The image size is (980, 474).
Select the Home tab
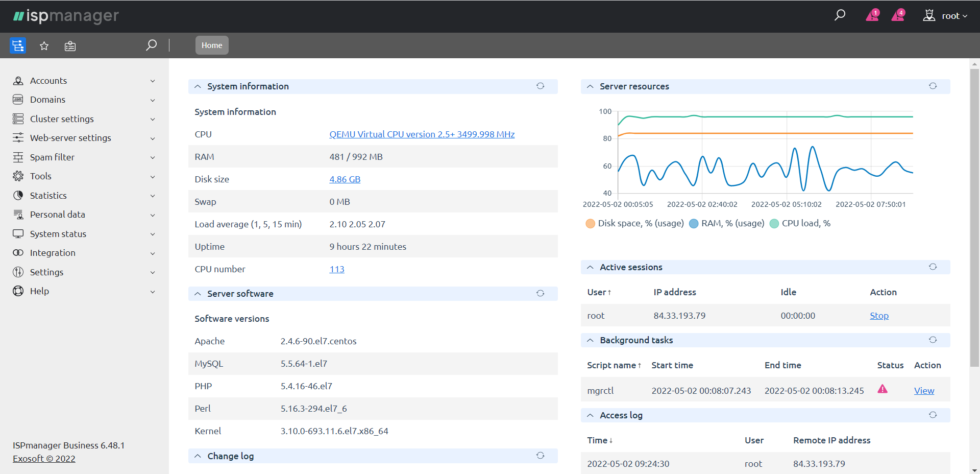coord(212,45)
